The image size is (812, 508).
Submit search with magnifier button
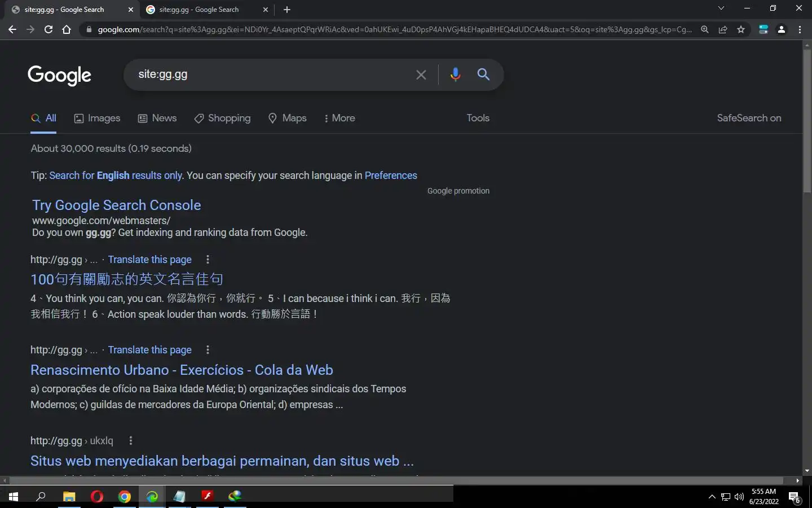[483, 74]
